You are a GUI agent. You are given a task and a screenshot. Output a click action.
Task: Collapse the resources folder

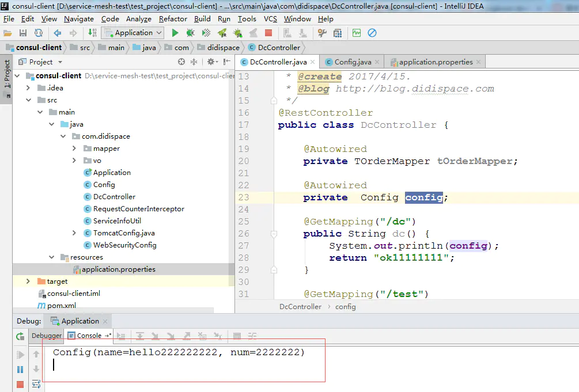tap(52, 257)
